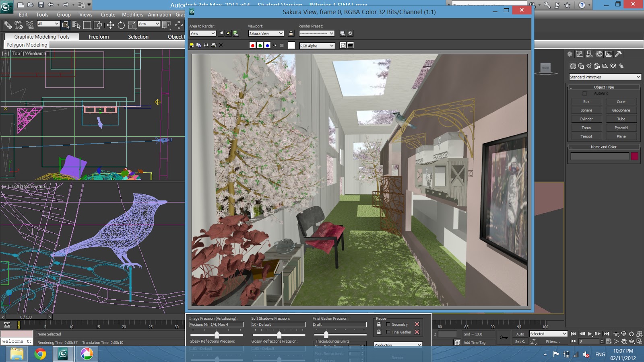
Task: Click the Select and Move tool
Action: pyautogui.click(x=110, y=25)
